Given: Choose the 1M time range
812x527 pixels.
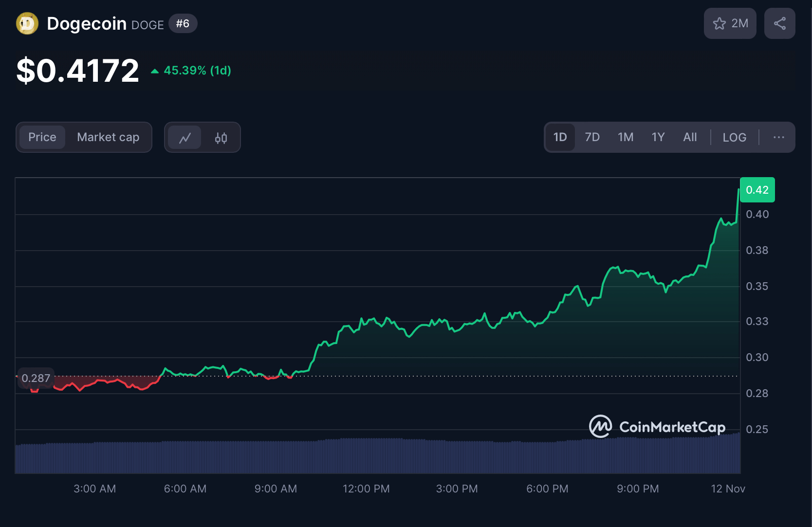Looking at the screenshot, I should (x=626, y=137).
